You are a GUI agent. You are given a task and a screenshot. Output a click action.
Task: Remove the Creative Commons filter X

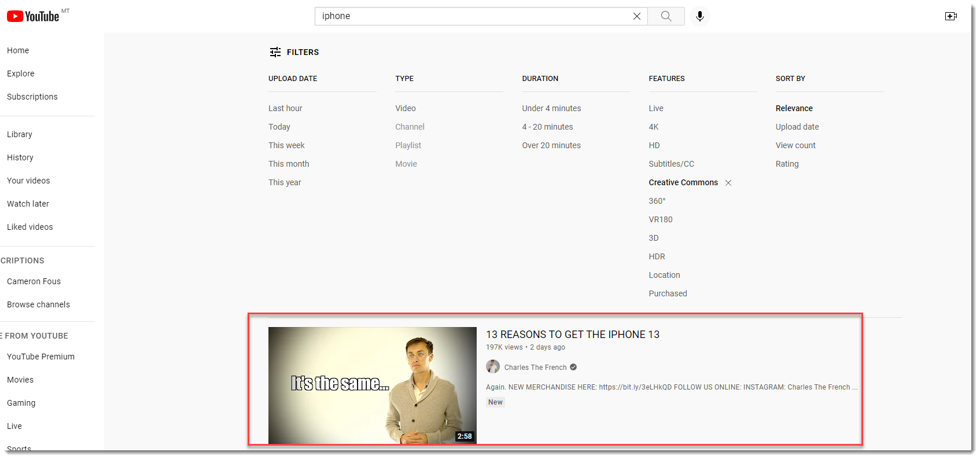tap(728, 183)
